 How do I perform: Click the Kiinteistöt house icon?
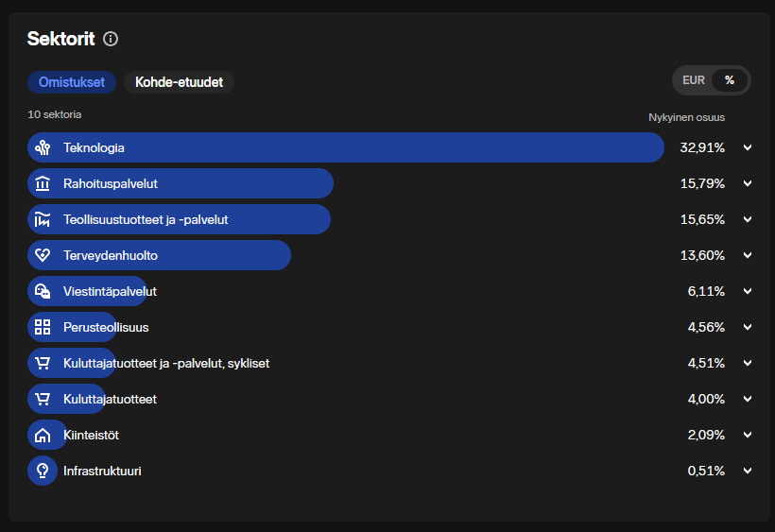[43, 436]
